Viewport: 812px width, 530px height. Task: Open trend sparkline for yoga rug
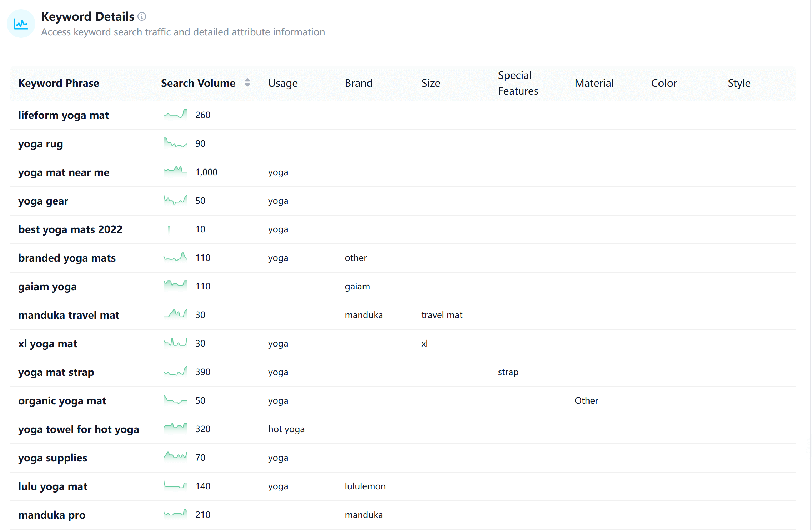point(175,143)
